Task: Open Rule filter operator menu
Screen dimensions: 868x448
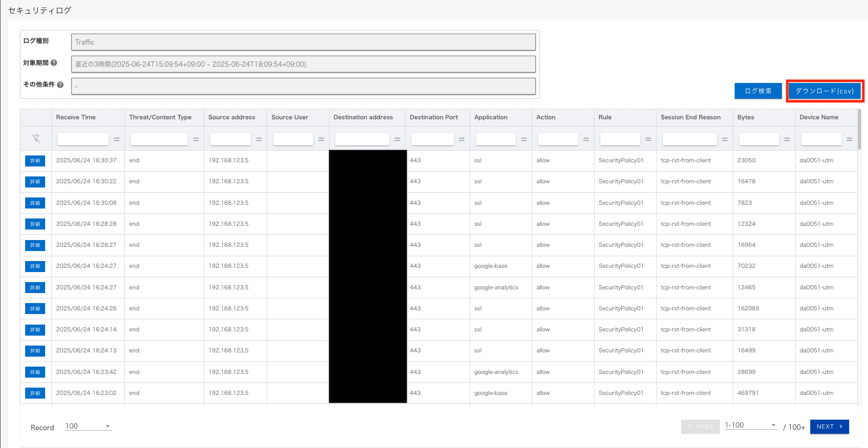Action: click(648, 139)
